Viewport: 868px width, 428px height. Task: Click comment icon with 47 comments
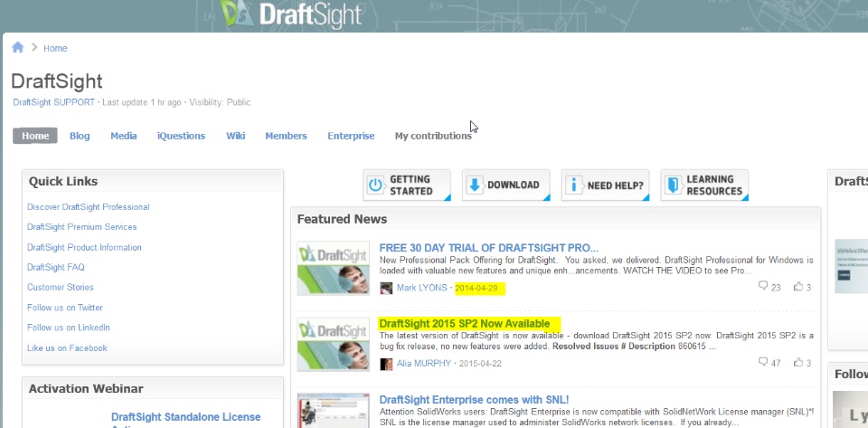(x=763, y=362)
